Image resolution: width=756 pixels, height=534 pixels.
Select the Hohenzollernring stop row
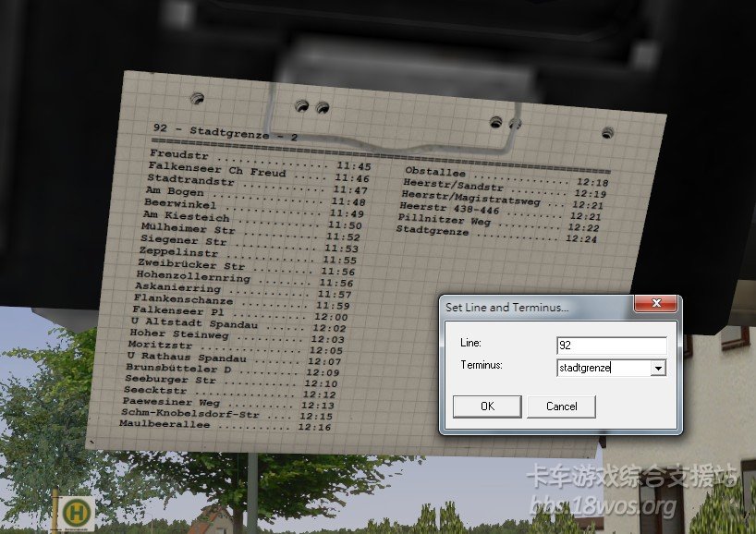245,277
